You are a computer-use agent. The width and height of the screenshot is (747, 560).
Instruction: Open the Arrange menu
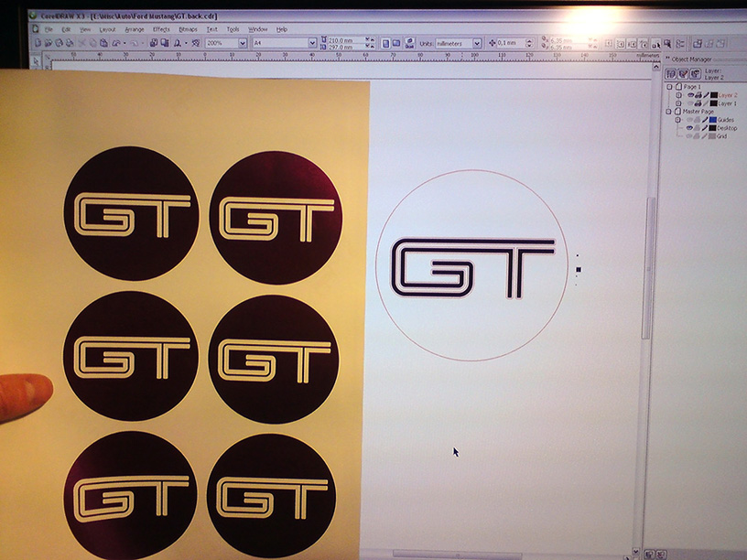[x=135, y=29]
